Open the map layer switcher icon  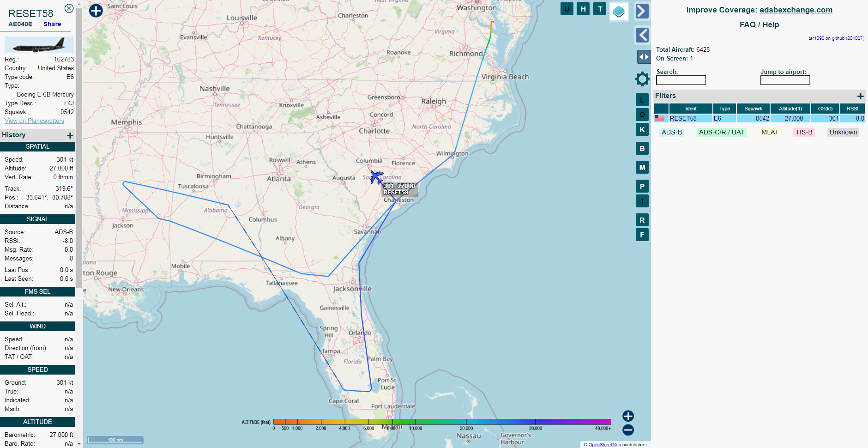(619, 12)
